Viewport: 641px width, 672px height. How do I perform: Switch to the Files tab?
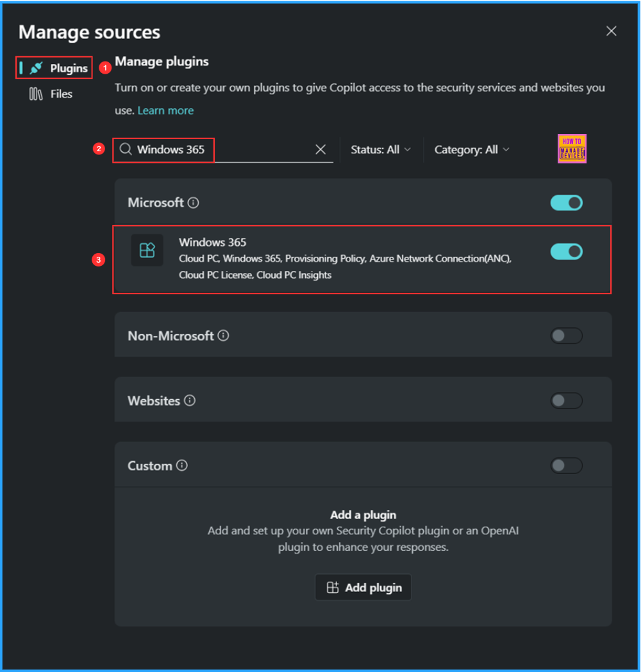61,94
